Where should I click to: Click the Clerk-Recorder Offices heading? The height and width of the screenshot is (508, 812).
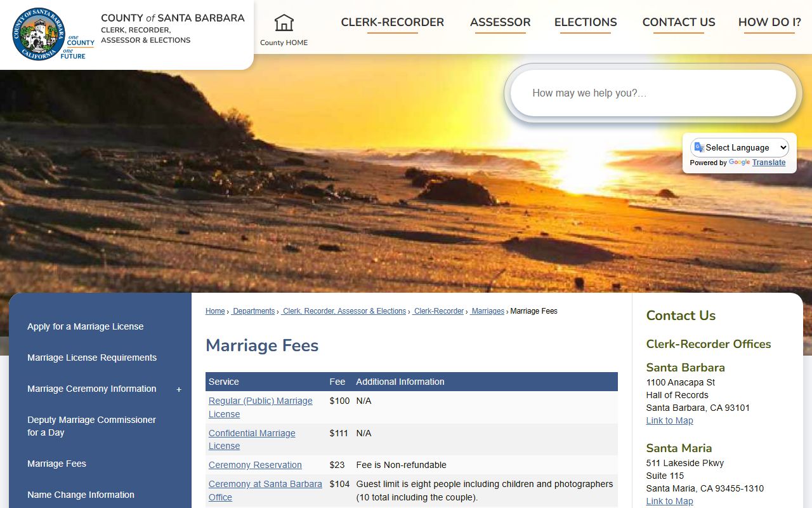709,344
